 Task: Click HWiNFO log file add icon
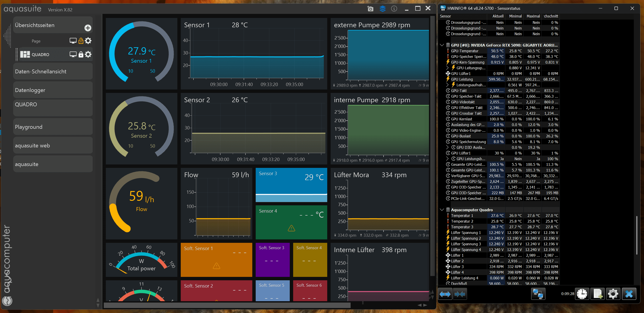point(597,294)
